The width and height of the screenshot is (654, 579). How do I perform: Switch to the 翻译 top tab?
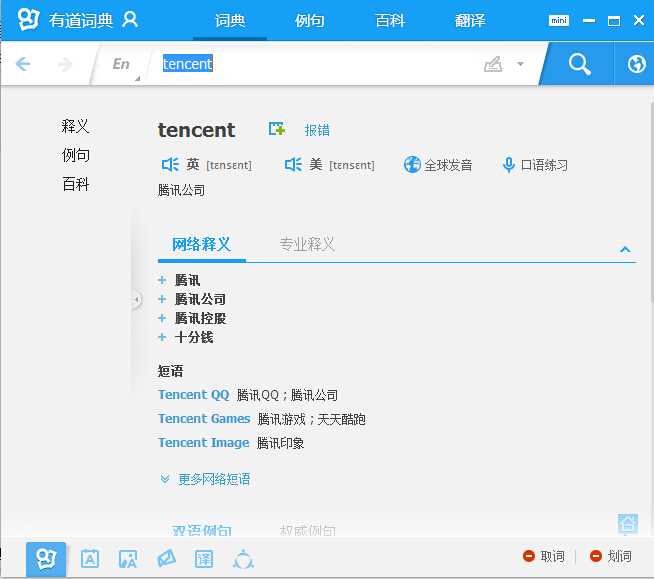470,20
